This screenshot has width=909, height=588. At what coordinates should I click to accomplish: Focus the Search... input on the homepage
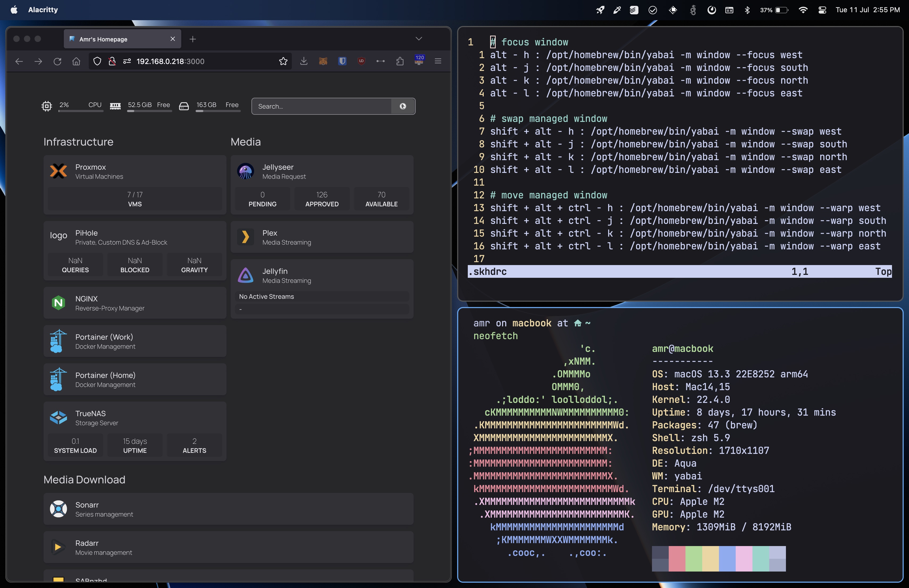pyautogui.click(x=322, y=106)
